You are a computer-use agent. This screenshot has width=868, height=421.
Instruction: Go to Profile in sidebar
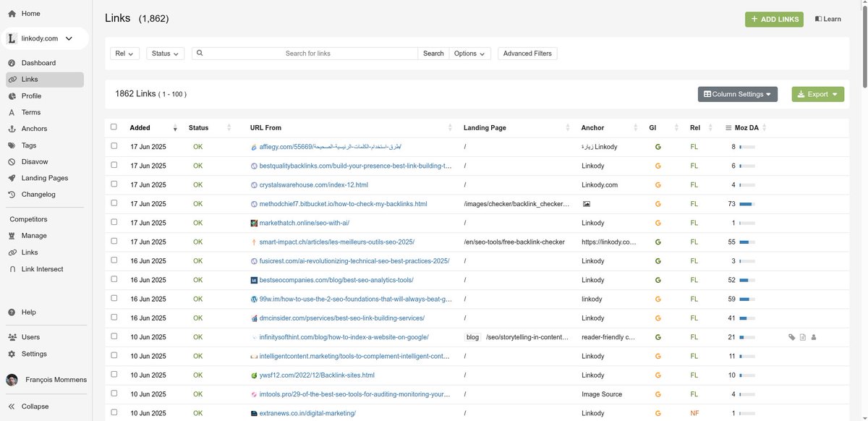pyautogui.click(x=31, y=95)
